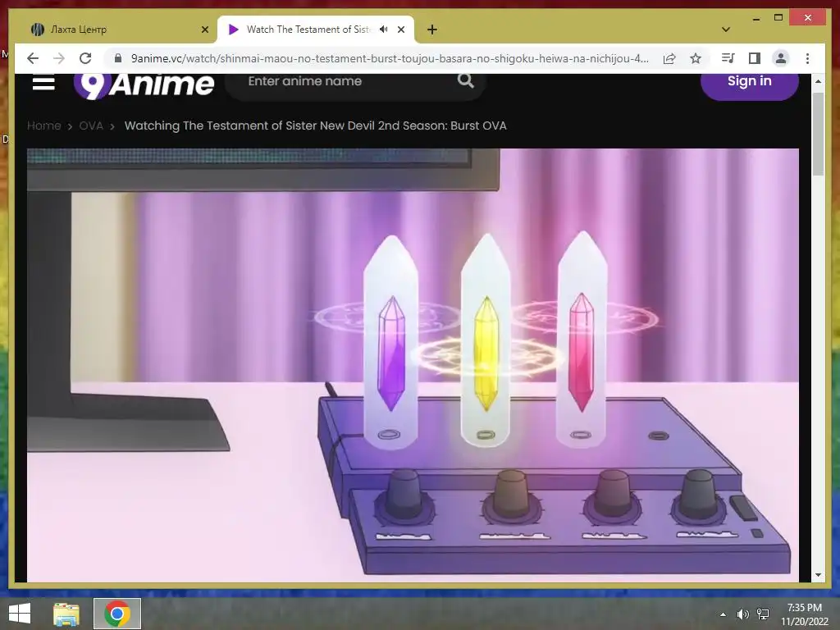Viewport: 840px width, 630px height.
Task: Show hidden system tray icons
Action: pos(724,614)
